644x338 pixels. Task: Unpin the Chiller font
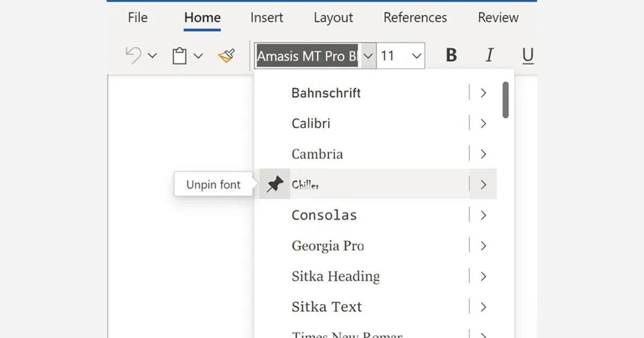click(213, 183)
